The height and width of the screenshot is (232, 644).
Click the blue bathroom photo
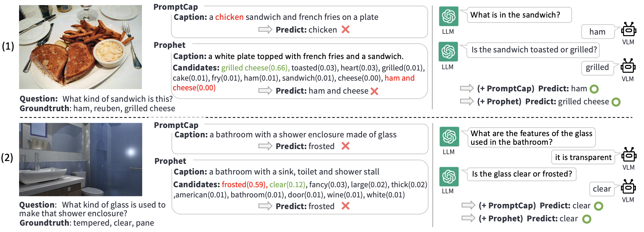81,159
